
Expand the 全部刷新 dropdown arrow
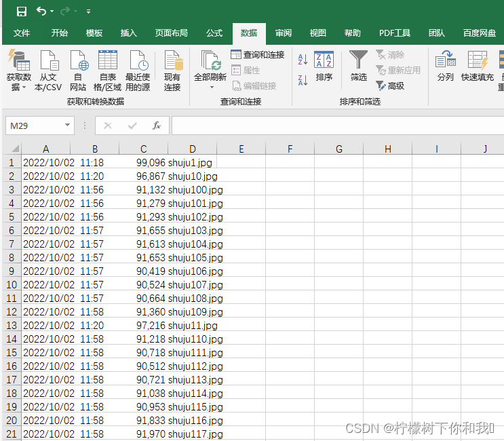[212, 87]
